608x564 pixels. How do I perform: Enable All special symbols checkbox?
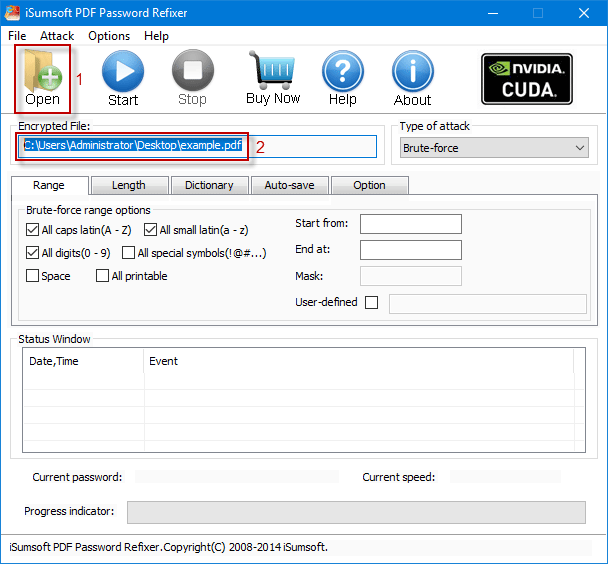pos(128,253)
